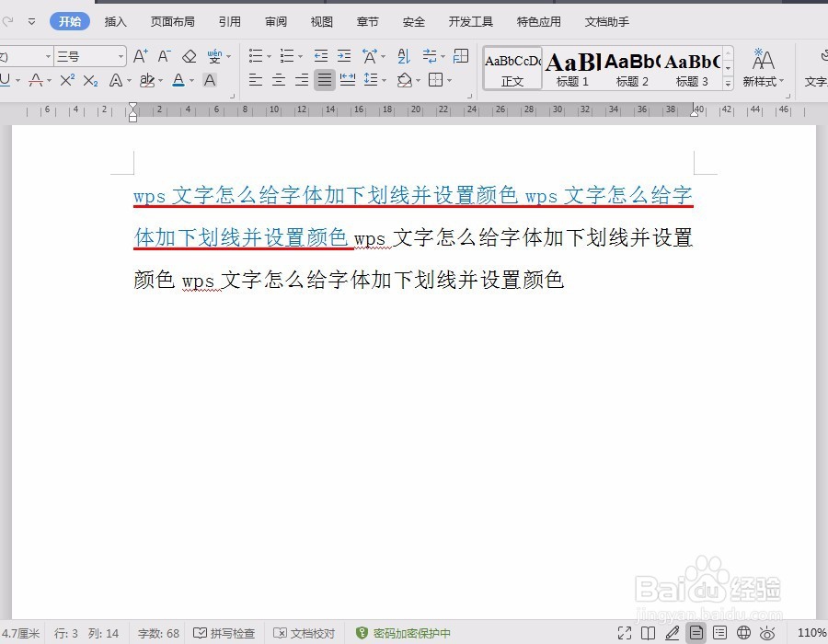Apply superscript X² formatting
This screenshot has width=828, height=644.
(67, 80)
